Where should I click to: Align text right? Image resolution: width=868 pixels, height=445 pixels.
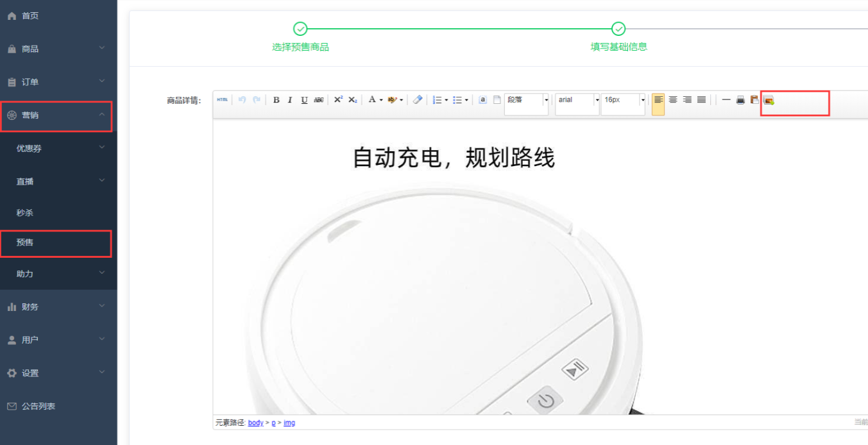tap(687, 100)
